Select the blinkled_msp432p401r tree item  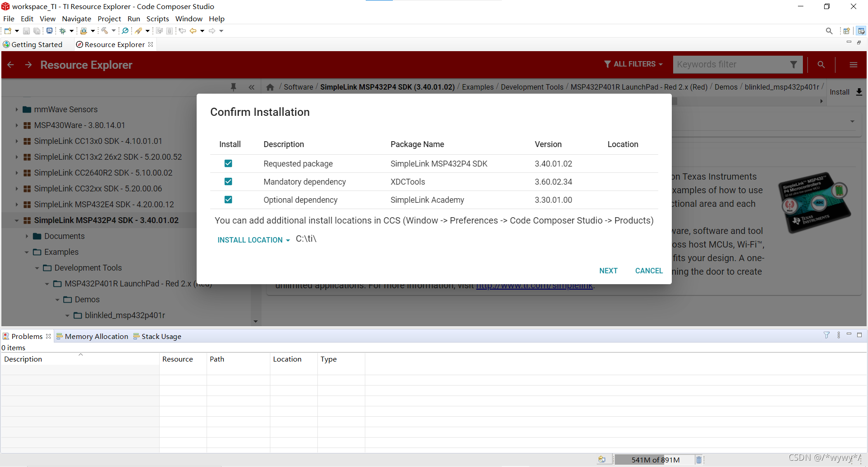(x=125, y=315)
